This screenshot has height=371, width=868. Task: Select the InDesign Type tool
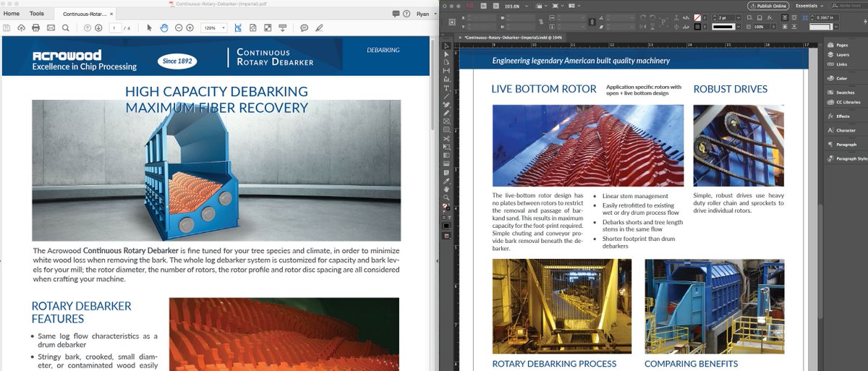[x=446, y=88]
